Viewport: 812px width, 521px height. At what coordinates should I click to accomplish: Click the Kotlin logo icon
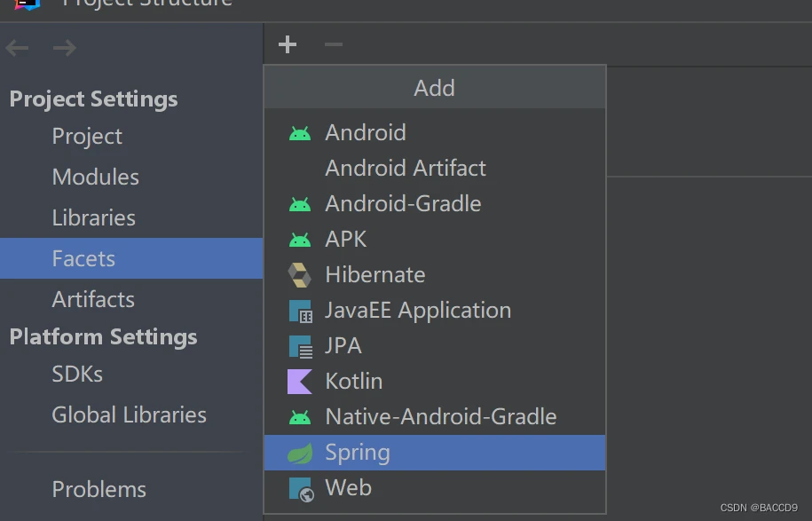tap(300, 382)
